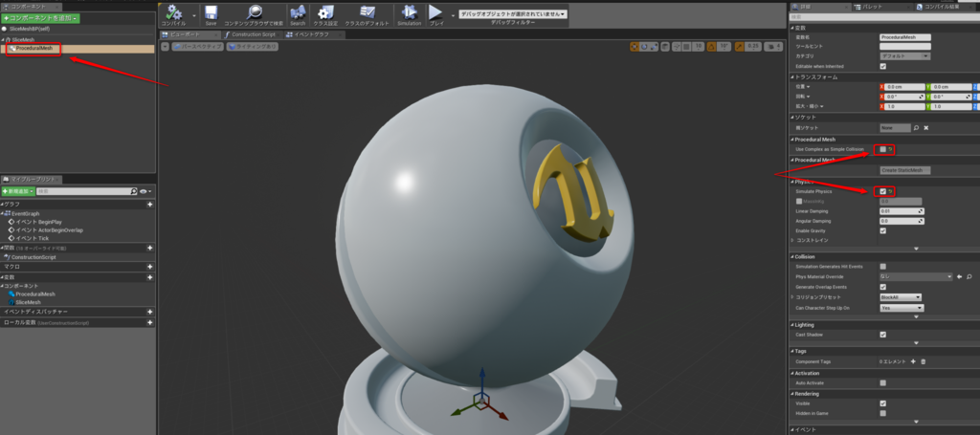The image size is (980, 435).
Task: Click the コンポーネントを追加 button
Action: click(x=40, y=19)
